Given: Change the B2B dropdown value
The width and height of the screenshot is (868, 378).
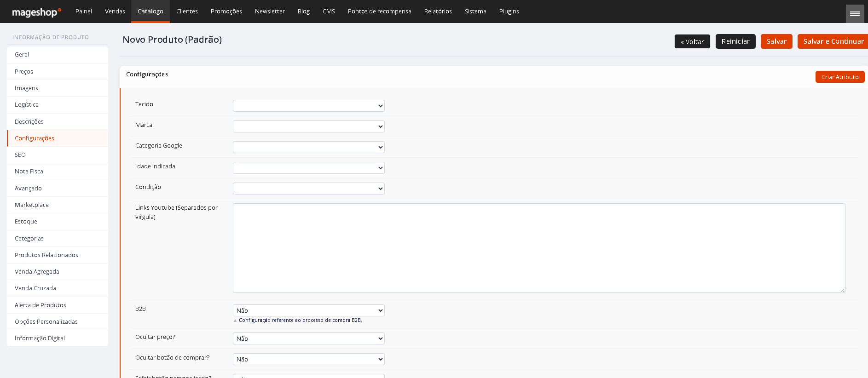Looking at the screenshot, I should 309,310.
